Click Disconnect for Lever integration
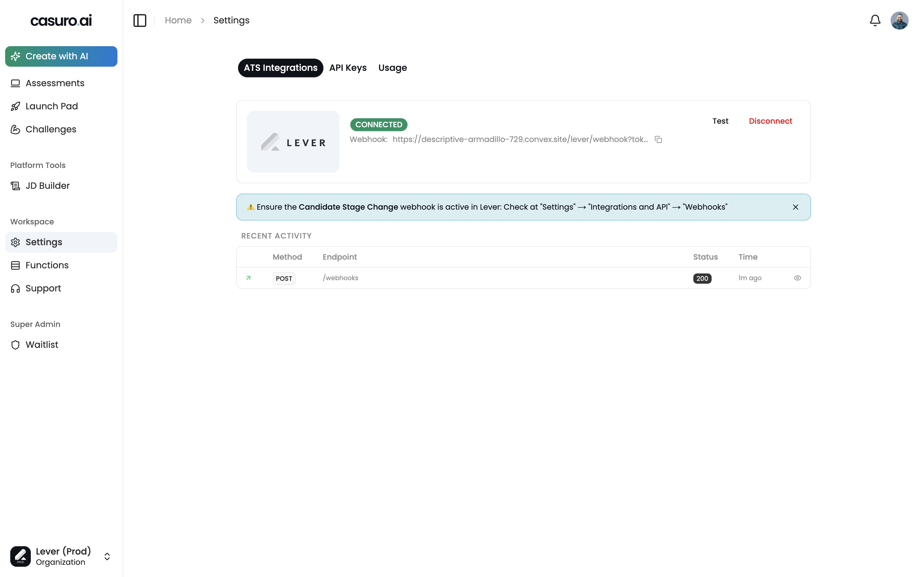The height and width of the screenshot is (577, 924). click(770, 121)
